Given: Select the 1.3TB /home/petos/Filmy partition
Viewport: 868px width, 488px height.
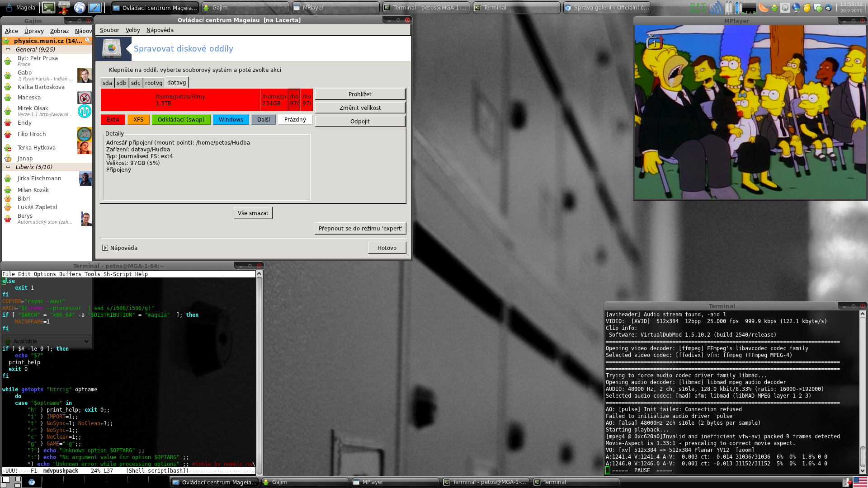Looking at the screenshot, I should (x=180, y=100).
